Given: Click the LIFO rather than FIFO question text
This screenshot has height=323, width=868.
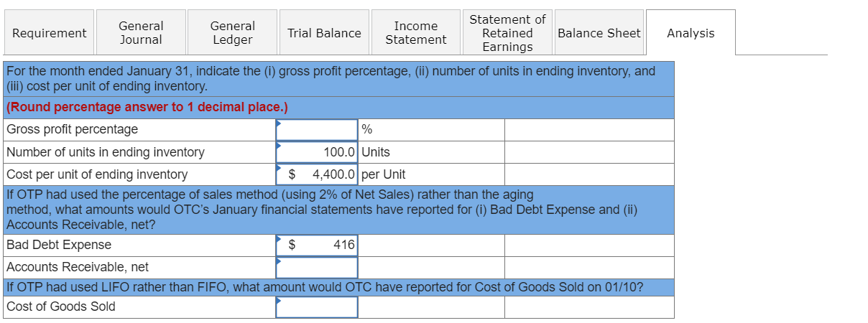Looking at the screenshot, I should (324, 287).
